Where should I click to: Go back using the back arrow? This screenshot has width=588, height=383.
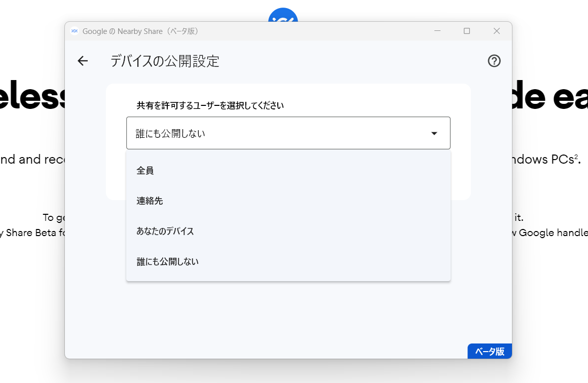[x=83, y=61]
